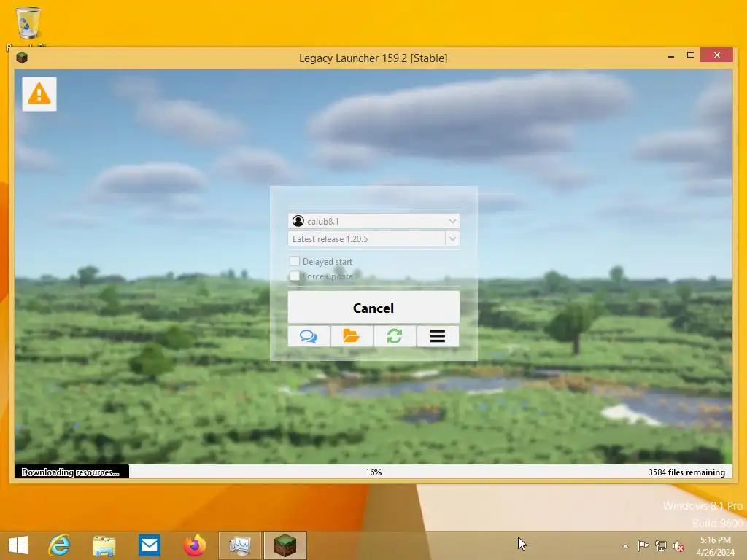Click the account avatar icon beside calub8.1
Image resolution: width=747 pixels, height=560 pixels.
(298, 221)
